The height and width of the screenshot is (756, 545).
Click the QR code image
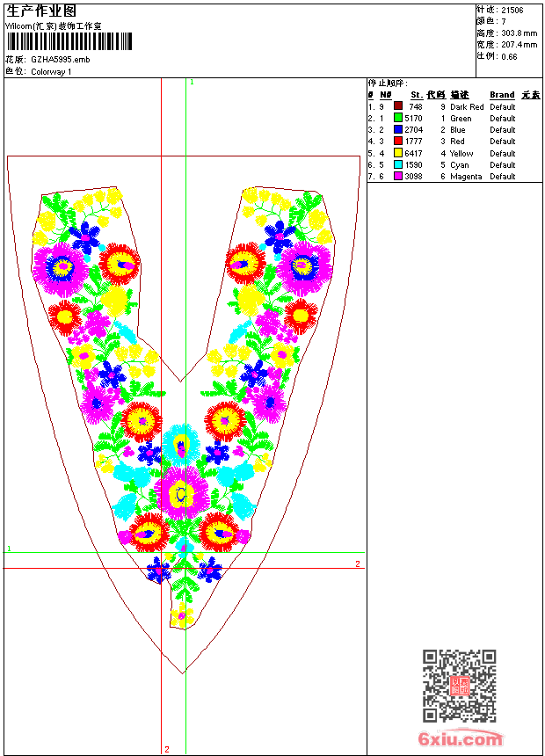459,686
